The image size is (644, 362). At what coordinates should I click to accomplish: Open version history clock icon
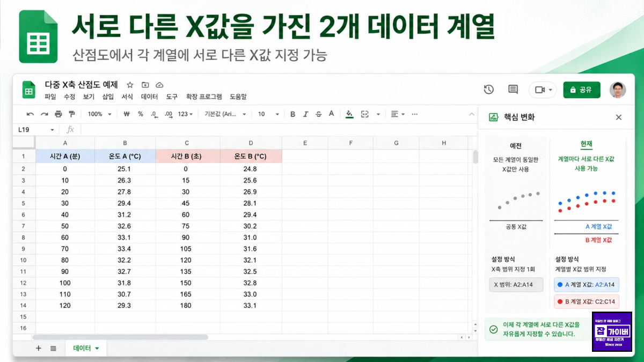pyautogui.click(x=489, y=90)
